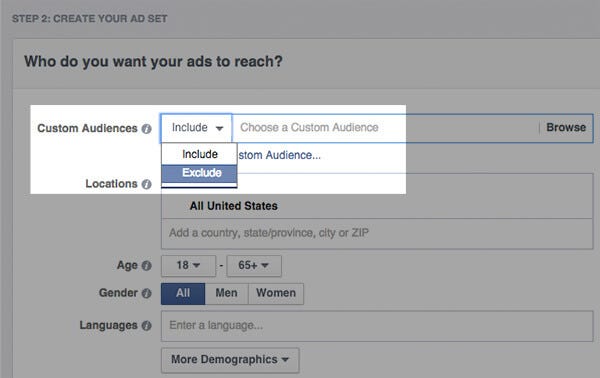
Task: Click the Enter a language field
Action: pyautogui.click(x=377, y=326)
